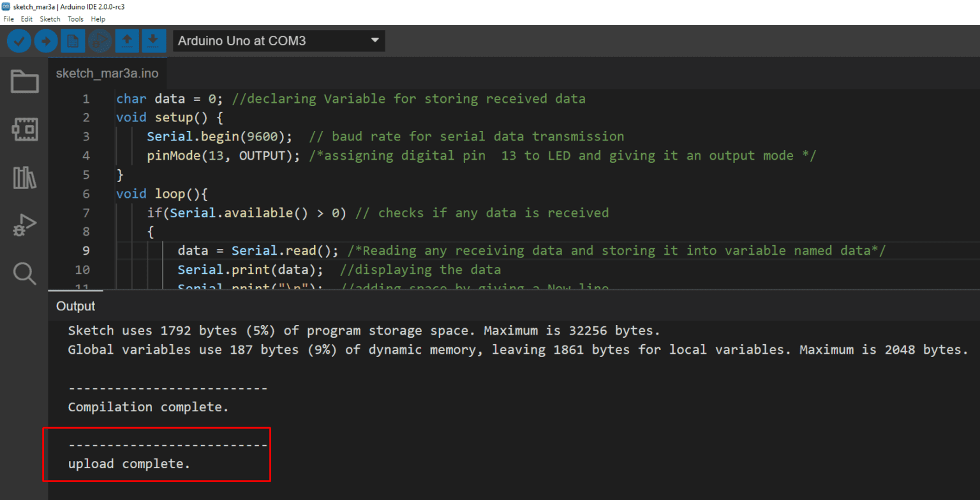
Task: Open the Boards Manager sidebar icon
Action: point(24,130)
